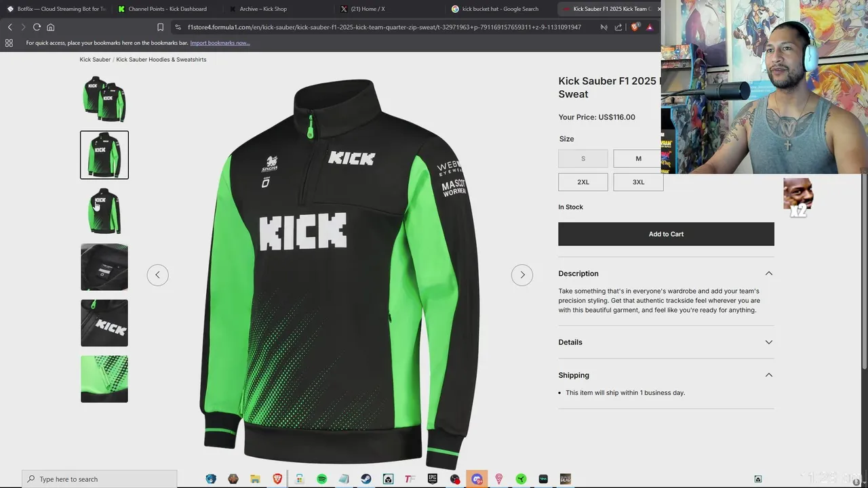Show previous product image arrow

pos(157,274)
